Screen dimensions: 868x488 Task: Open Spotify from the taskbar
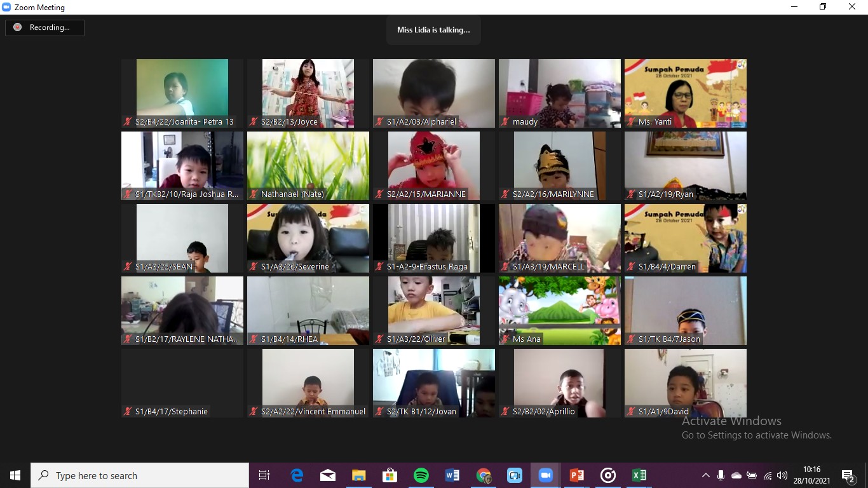[x=421, y=475]
